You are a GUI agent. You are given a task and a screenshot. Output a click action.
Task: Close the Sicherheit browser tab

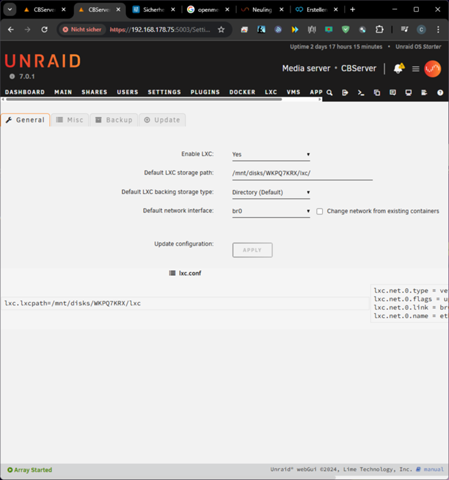click(x=173, y=10)
